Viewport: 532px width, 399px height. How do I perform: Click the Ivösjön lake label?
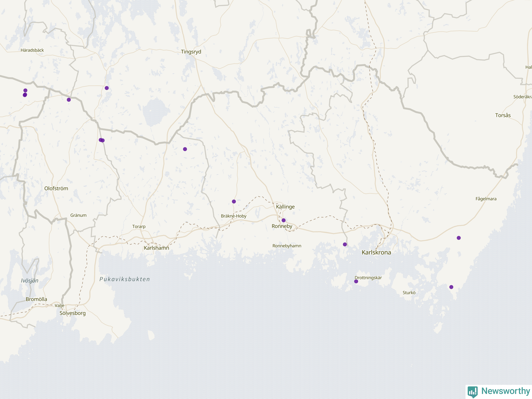click(x=30, y=281)
